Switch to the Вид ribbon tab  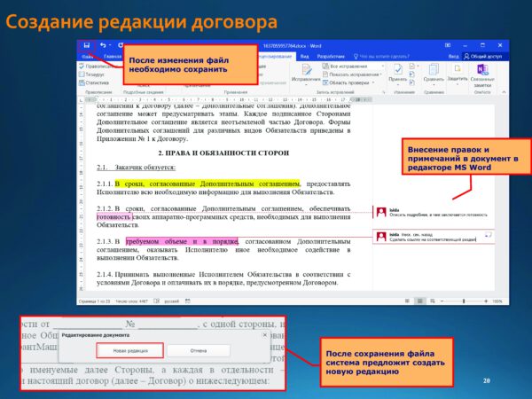[304, 56]
